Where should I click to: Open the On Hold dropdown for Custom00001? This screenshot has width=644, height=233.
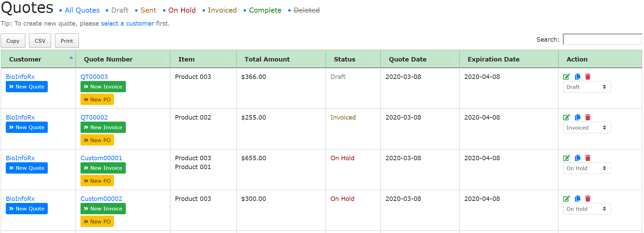[x=586, y=168]
